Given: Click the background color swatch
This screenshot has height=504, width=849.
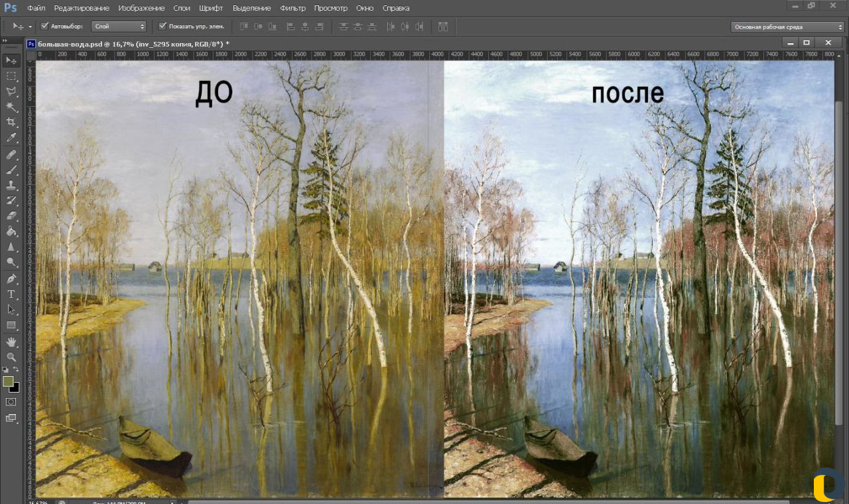Looking at the screenshot, I should click(x=15, y=387).
